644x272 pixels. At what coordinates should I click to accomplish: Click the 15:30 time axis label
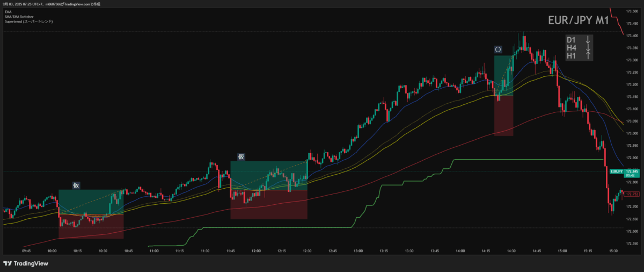click(613, 250)
